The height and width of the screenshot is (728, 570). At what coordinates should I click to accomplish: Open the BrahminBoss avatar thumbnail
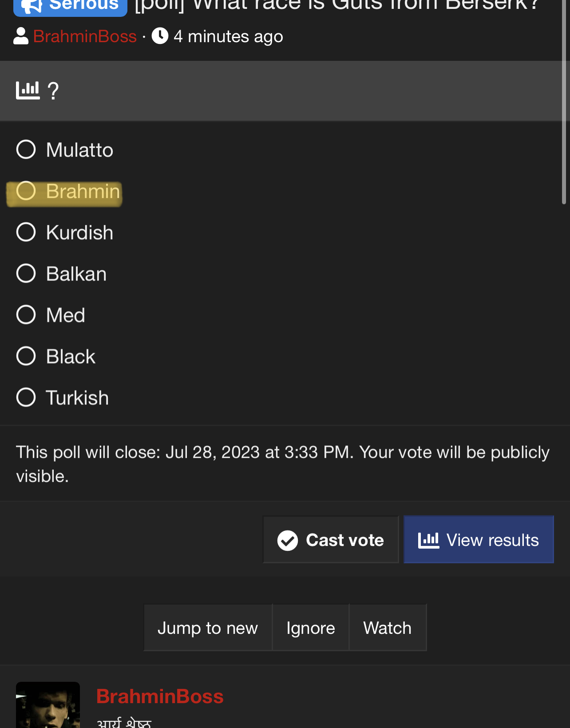(x=48, y=705)
